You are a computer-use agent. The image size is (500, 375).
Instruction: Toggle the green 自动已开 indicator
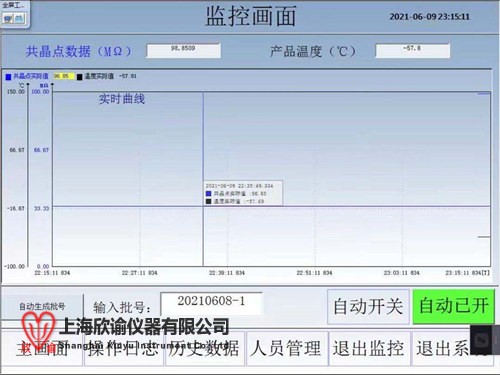point(453,306)
